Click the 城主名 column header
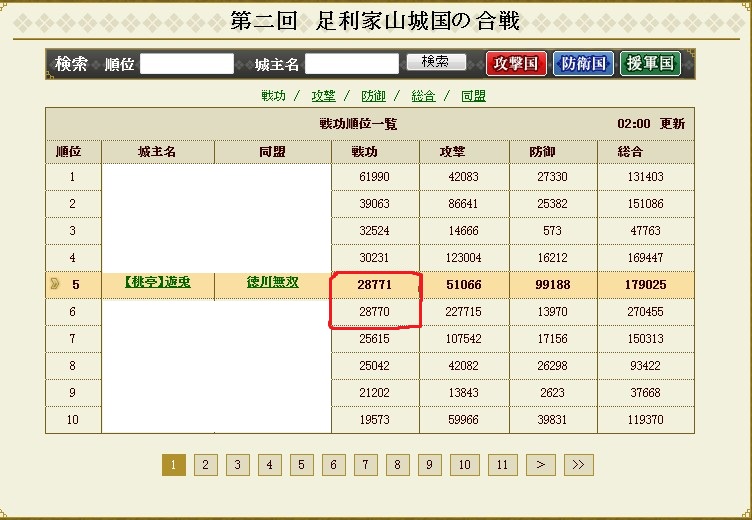752x520 pixels. pyautogui.click(x=157, y=152)
